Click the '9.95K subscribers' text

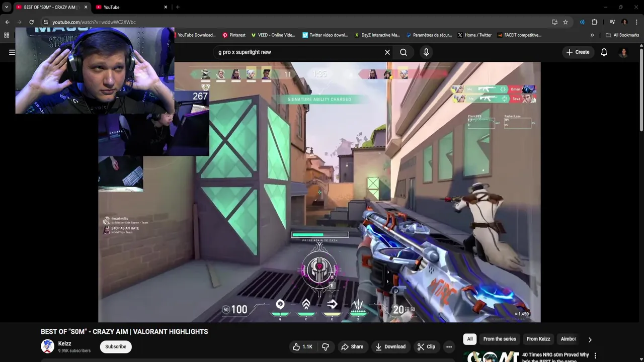click(x=74, y=351)
